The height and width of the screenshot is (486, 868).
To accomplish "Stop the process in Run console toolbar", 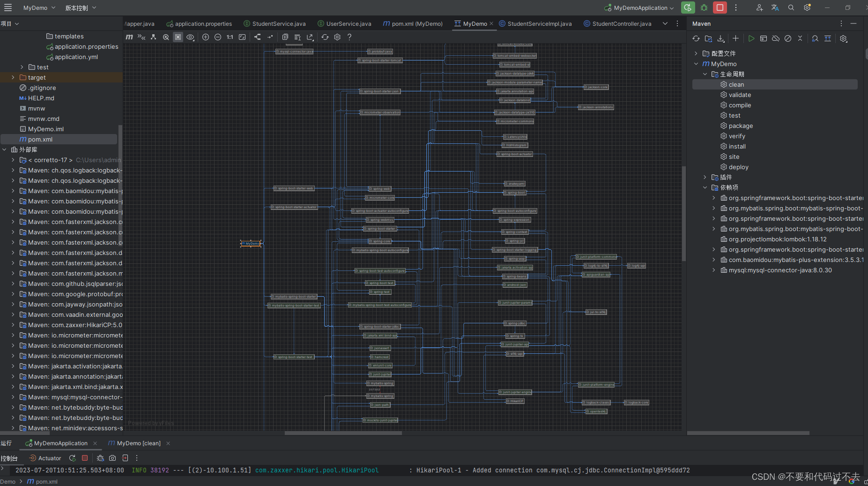I will 85,458.
